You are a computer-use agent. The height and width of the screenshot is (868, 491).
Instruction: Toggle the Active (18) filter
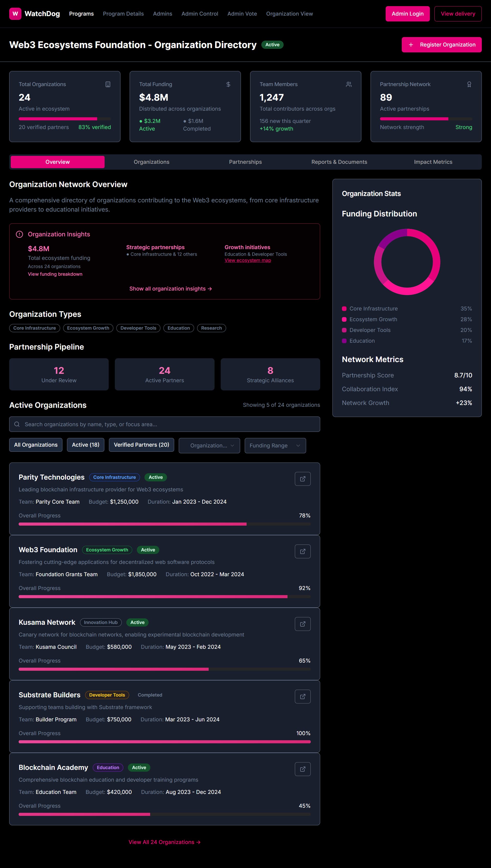(85, 445)
